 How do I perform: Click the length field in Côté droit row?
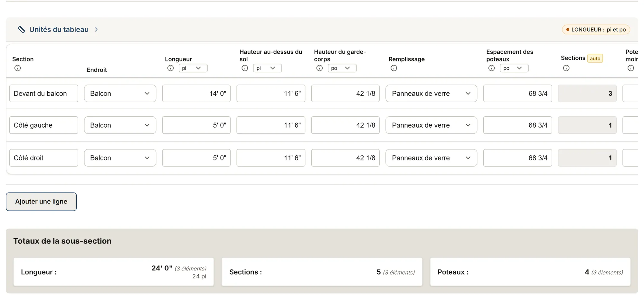[x=196, y=158]
